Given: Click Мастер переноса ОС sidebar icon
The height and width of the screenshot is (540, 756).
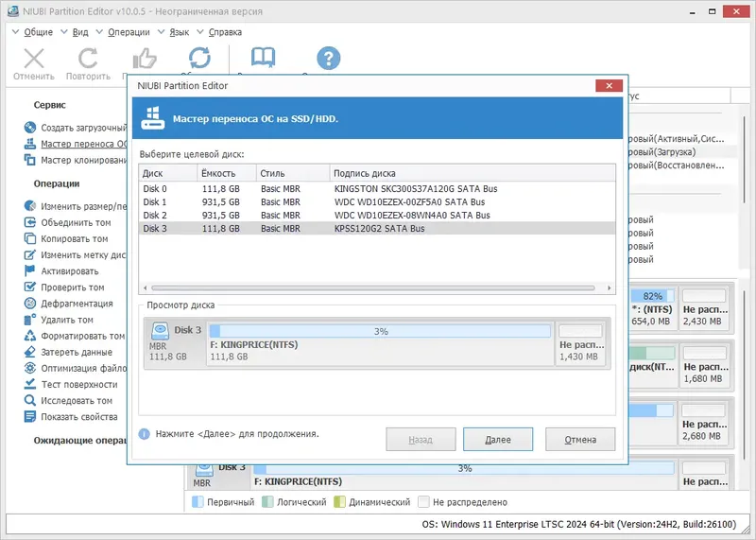Looking at the screenshot, I should coord(30,144).
